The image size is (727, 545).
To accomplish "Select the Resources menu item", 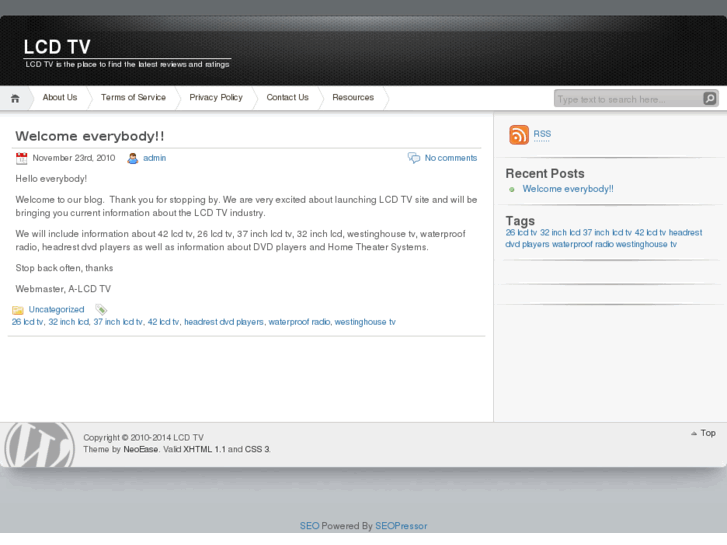I will [353, 97].
